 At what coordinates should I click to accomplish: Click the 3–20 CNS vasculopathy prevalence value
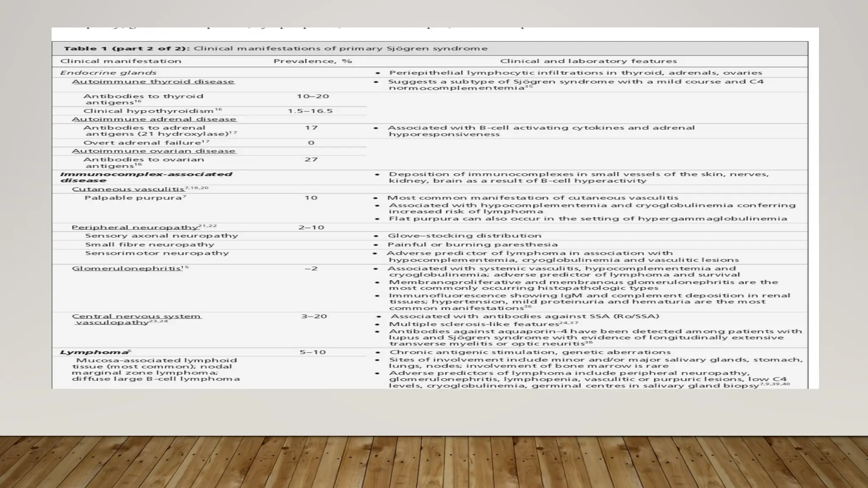tap(314, 316)
